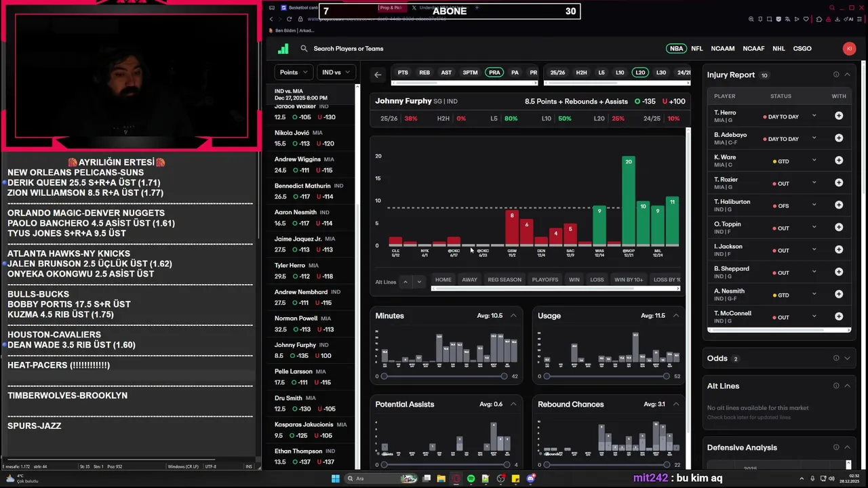Click the Search Players or Teams field
Image resolution: width=868 pixels, height=488 pixels.
tap(348, 49)
